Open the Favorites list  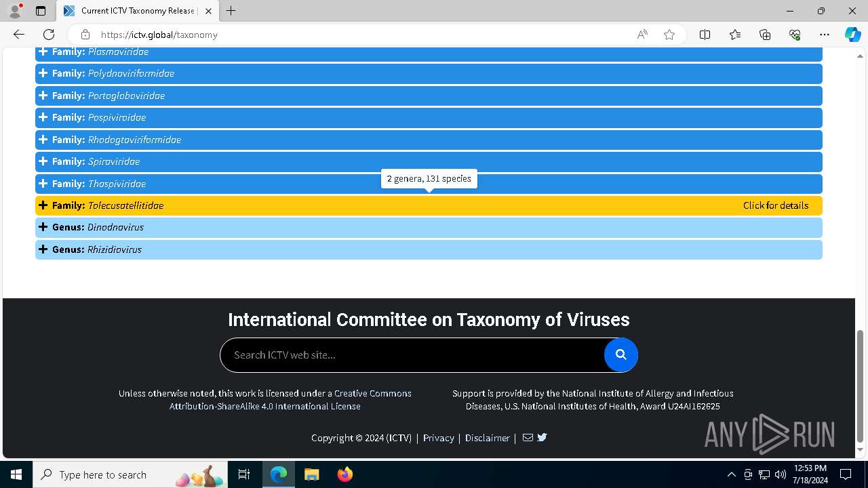click(735, 35)
